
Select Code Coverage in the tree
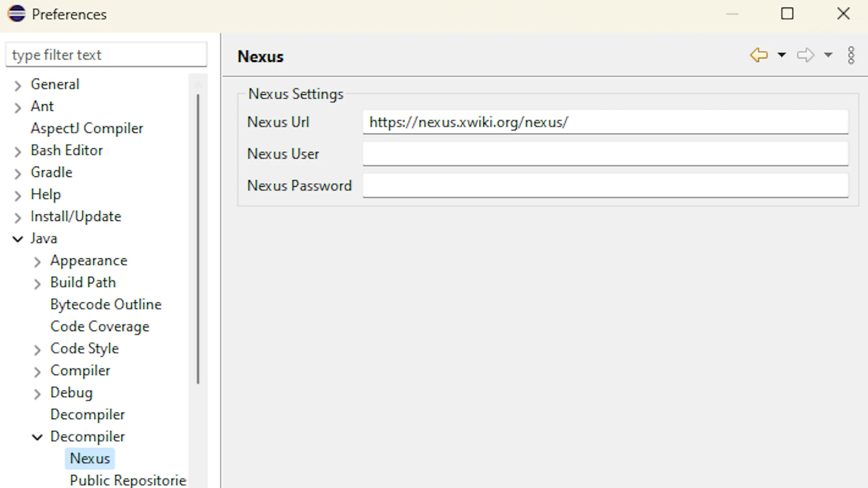tap(100, 326)
